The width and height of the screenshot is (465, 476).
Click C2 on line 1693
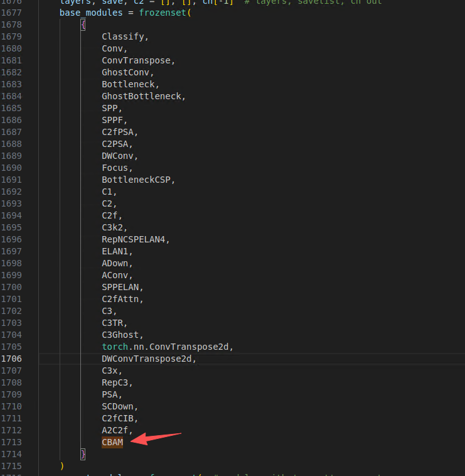point(107,203)
